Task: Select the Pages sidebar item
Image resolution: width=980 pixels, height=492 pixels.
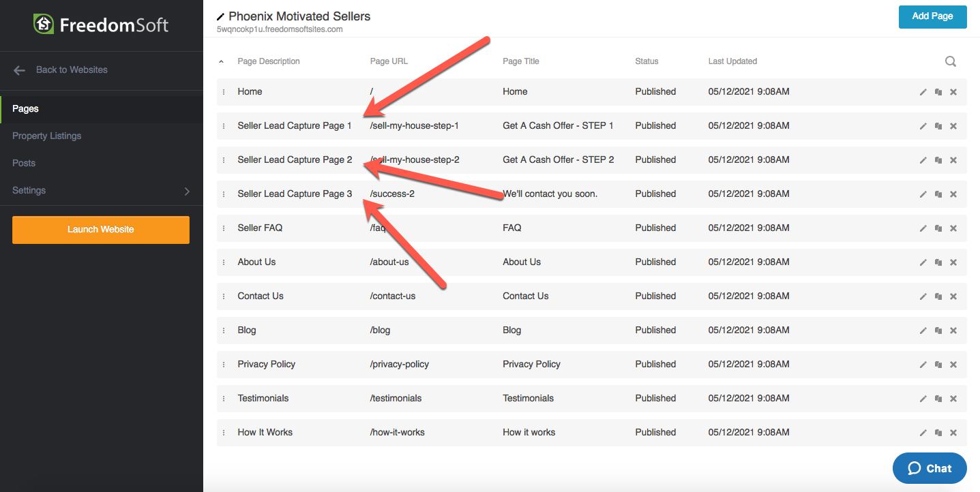Action: coord(26,109)
